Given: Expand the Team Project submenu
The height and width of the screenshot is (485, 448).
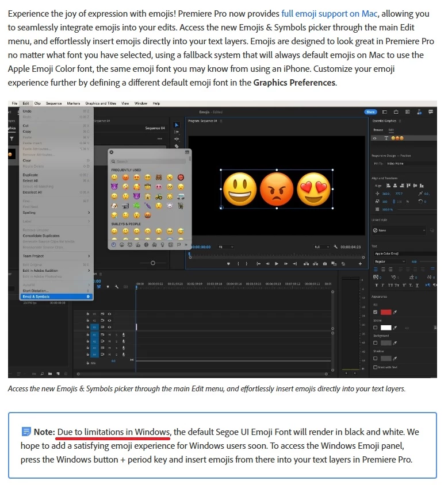Looking at the screenshot, I should [x=56, y=256].
